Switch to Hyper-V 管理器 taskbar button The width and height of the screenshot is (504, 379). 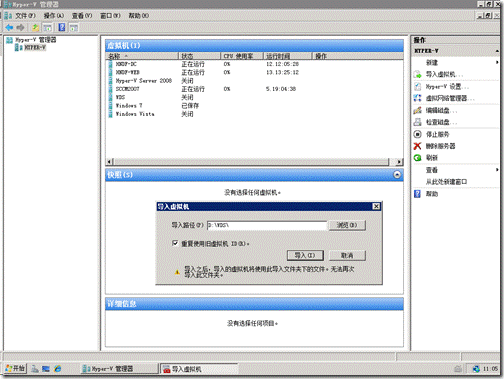119,369
